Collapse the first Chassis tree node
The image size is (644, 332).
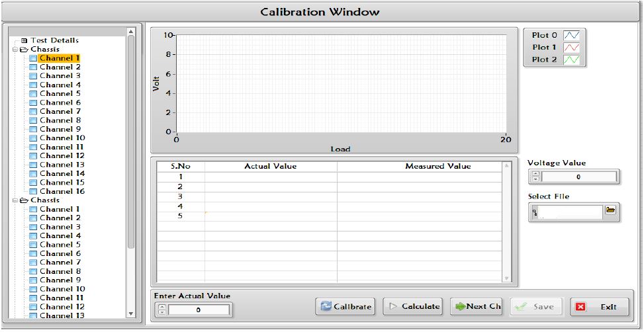point(15,50)
